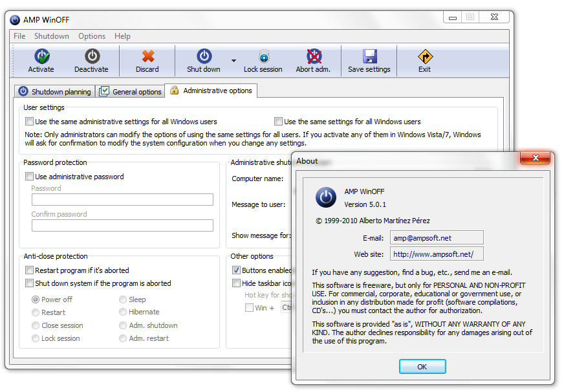
Task: Click the Confirm password input field
Action: (x=122, y=226)
